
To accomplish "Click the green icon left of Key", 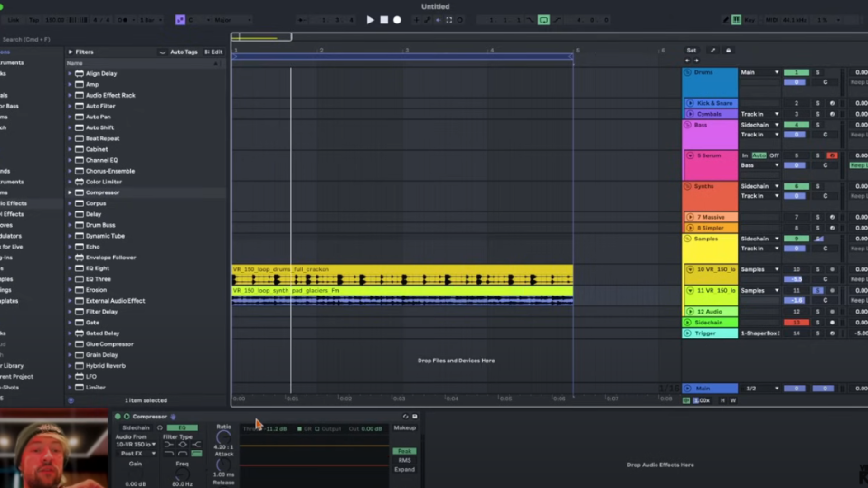I will (x=736, y=20).
